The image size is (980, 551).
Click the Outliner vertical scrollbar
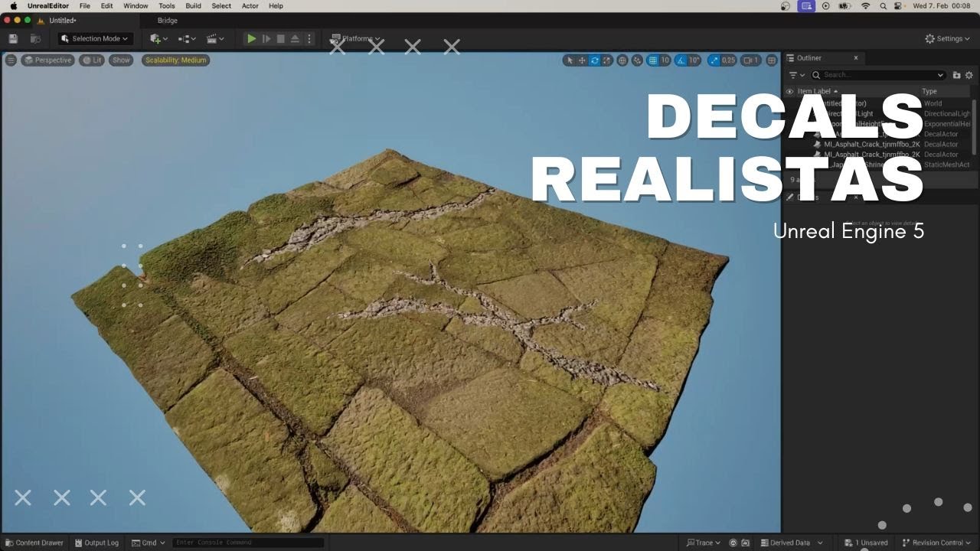[975, 126]
